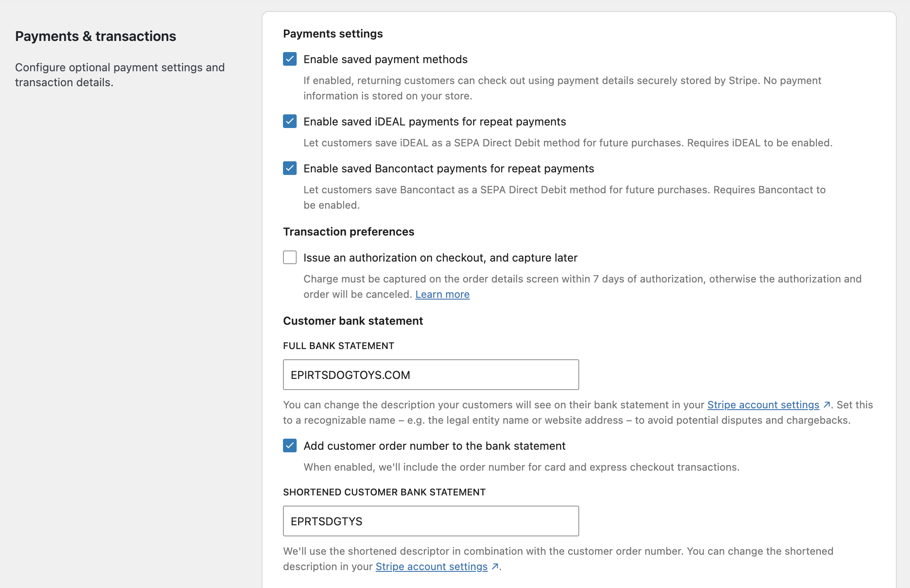This screenshot has height=588, width=910.
Task: Click the Payments & transactions heading
Action: pyautogui.click(x=96, y=36)
